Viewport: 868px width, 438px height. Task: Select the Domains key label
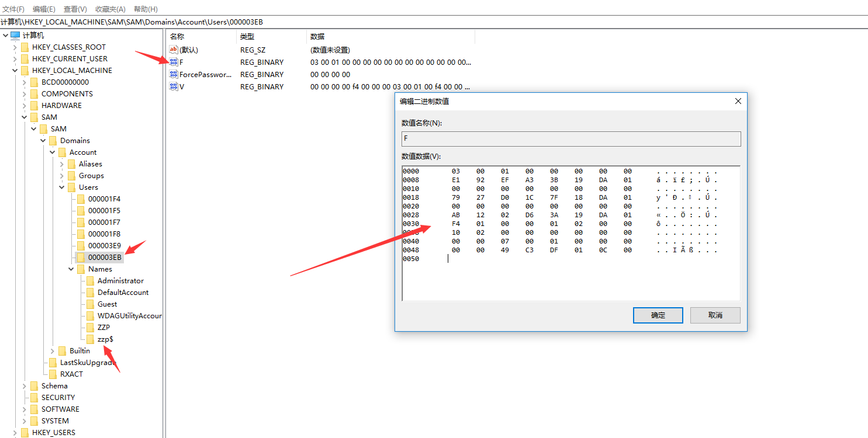[75, 140]
